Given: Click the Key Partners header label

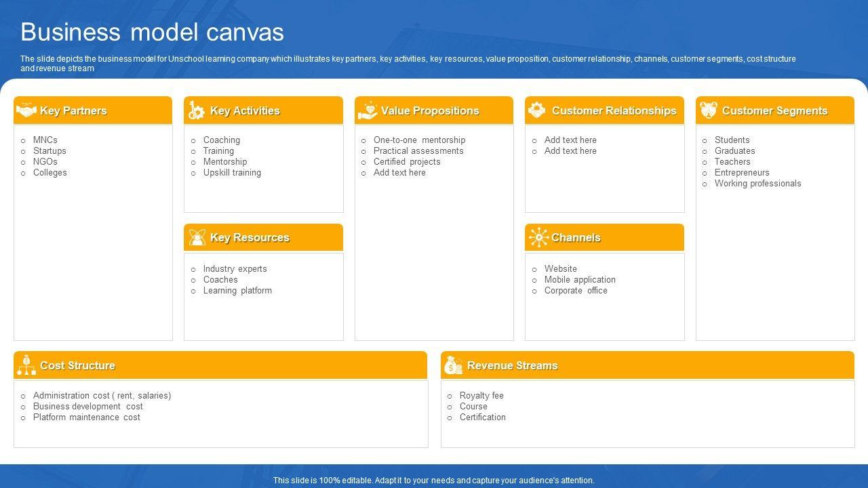Looking at the screenshot, I should click(73, 110).
